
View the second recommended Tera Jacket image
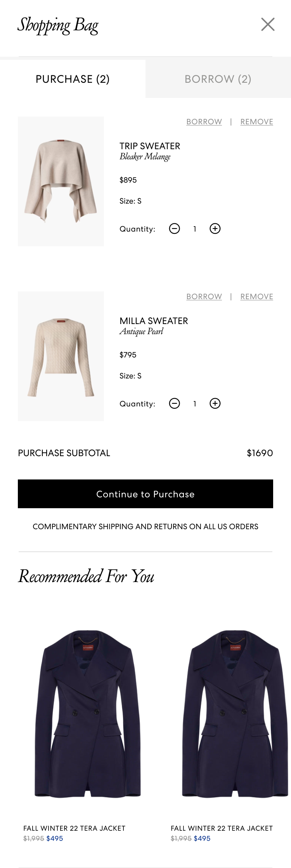point(234,714)
